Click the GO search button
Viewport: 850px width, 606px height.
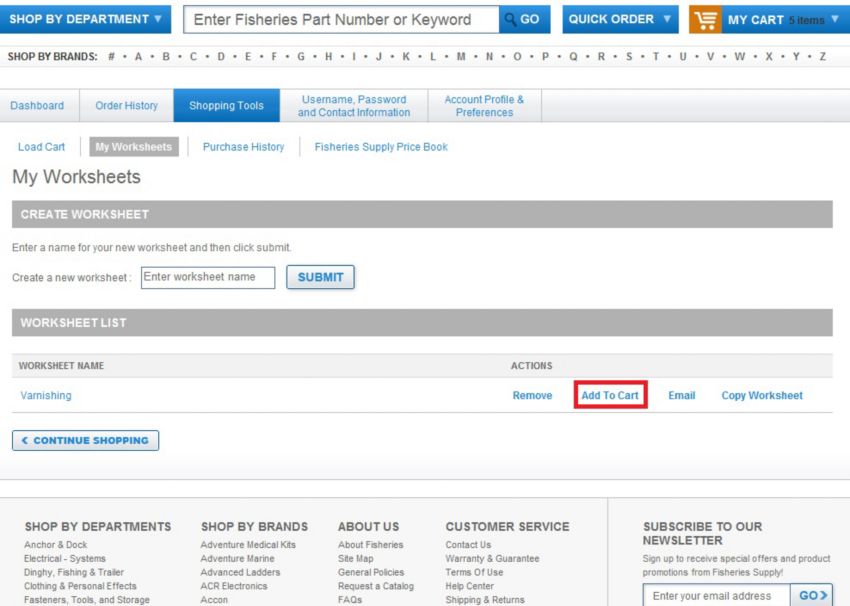pyautogui.click(x=524, y=20)
